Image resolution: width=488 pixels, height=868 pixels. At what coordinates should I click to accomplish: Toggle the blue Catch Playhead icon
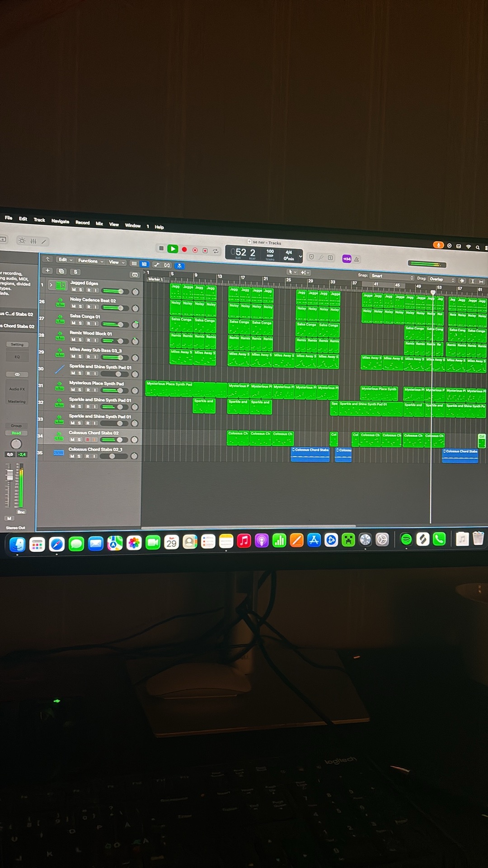coord(179,265)
